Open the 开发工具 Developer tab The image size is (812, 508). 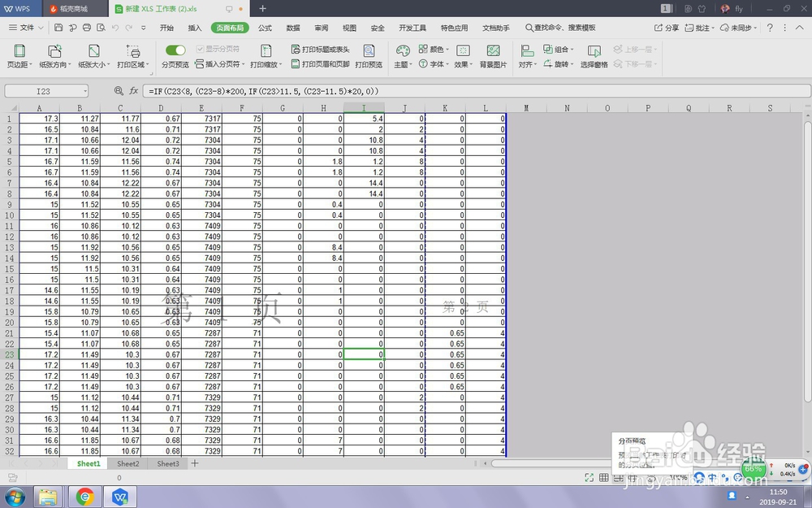click(x=412, y=28)
